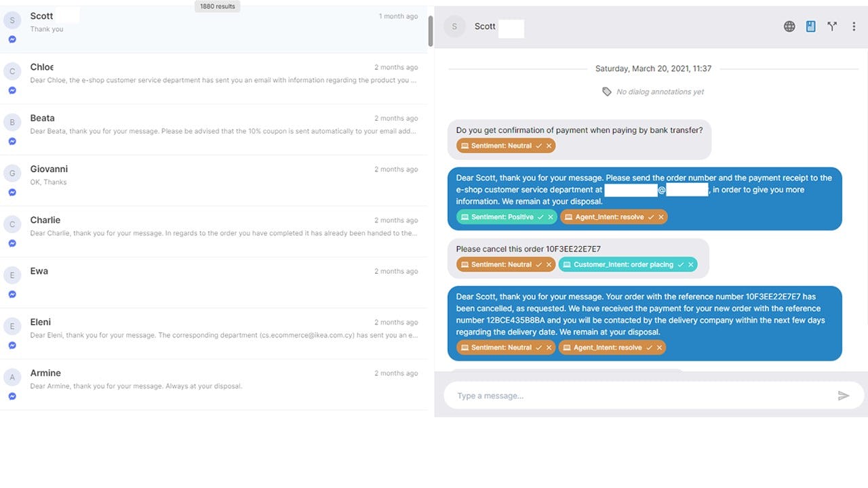Confirm checkmark on first Sentiment: Neutral tag
This screenshot has height=488, width=868.
(x=538, y=146)
